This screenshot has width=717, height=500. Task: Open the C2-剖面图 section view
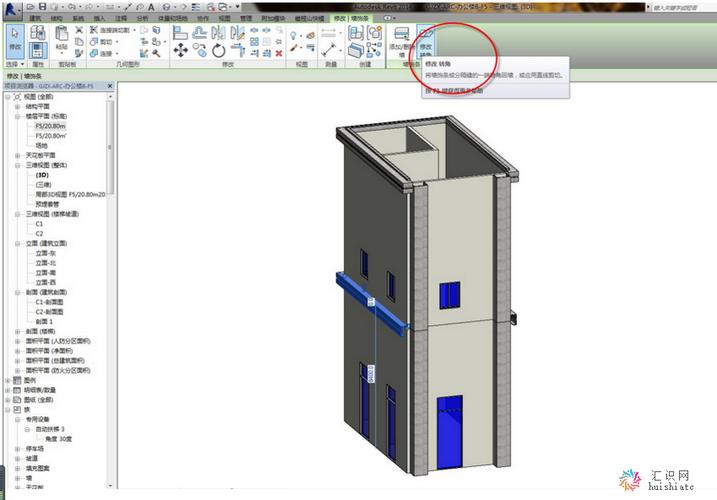coord(49,312)
